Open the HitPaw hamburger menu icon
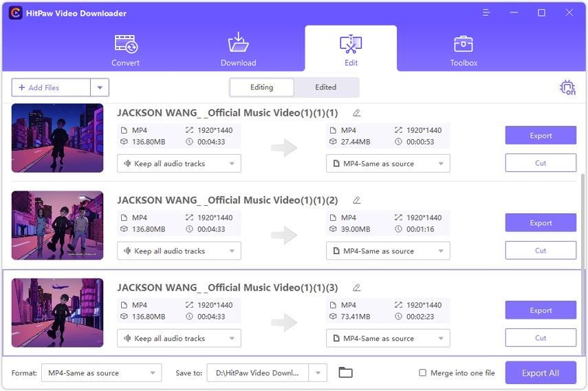This screenshot has height=391, width=588. pyautogui.click(x=486, y=13)
